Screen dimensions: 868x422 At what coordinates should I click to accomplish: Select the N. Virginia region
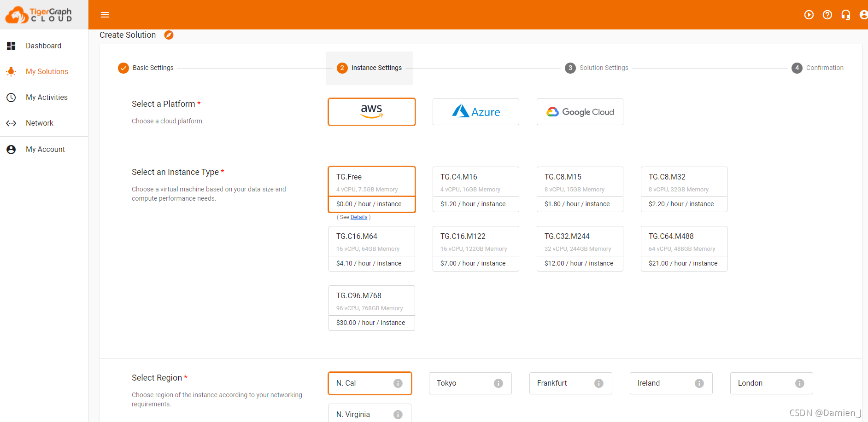(x=370, y=413)
